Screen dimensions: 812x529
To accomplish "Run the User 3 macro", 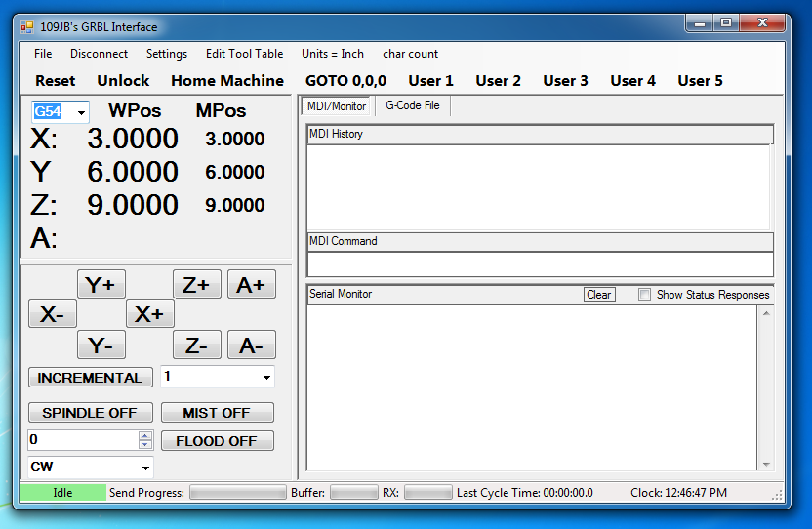I will click(565, 81).
